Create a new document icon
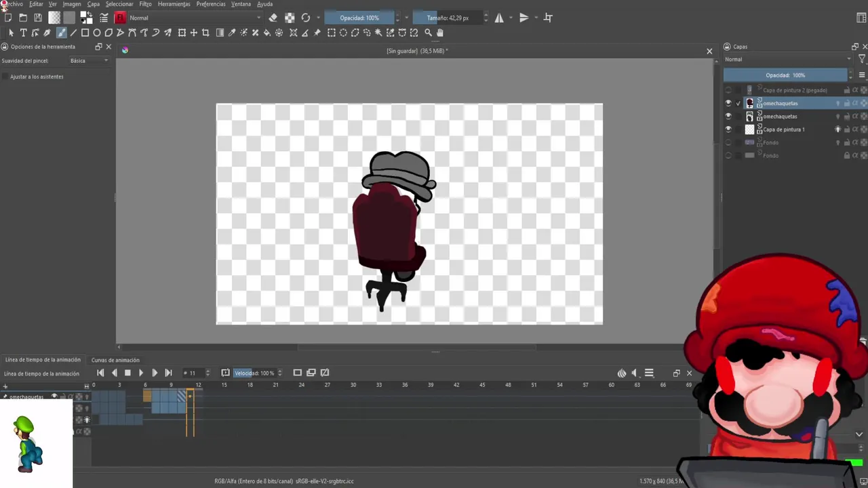868x488 pixels. point(8,18)
